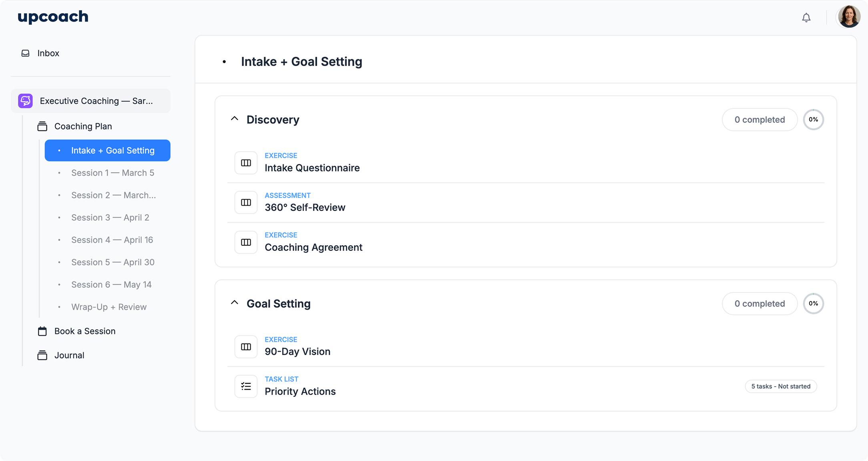Viewport: 868px width, 461px height.
Task: Click the Coaching Plan stack icon
Action: tap(42, 126)
